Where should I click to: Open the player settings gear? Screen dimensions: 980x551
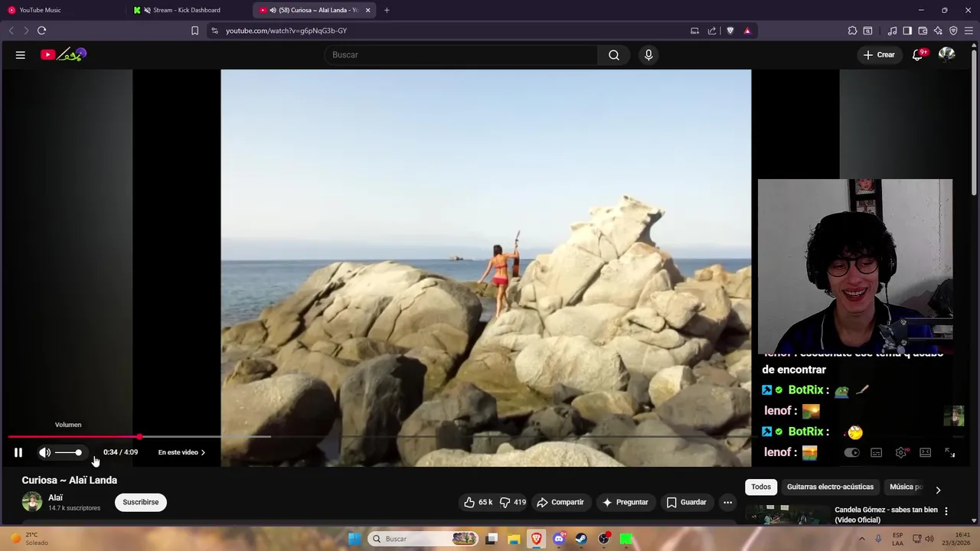click(x=901, y=452)
